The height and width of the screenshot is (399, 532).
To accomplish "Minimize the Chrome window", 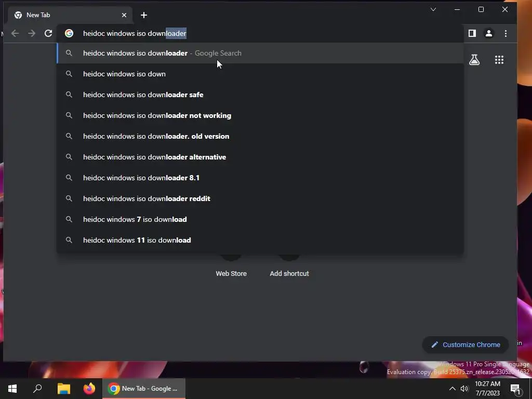I will (457, 9).
